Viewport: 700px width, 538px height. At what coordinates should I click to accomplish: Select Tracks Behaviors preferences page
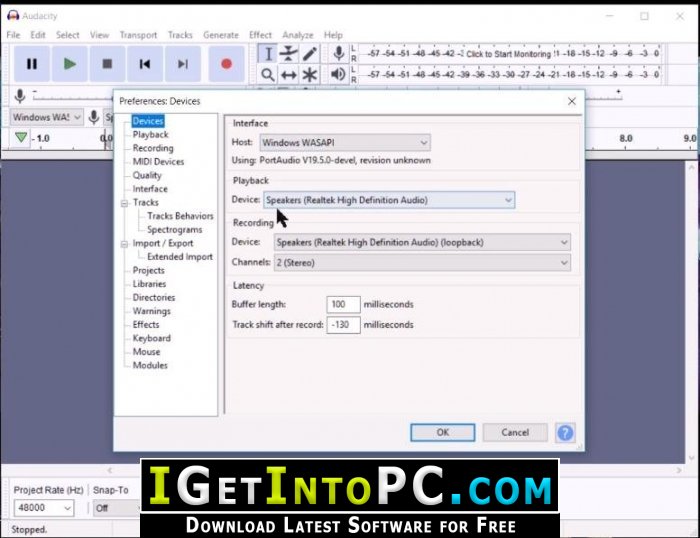click(180, 216)
